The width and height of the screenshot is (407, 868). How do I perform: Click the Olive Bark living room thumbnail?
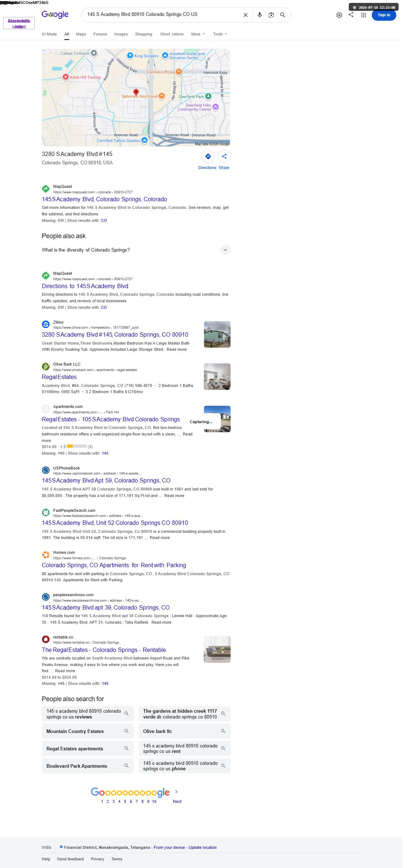coord(217,377)
